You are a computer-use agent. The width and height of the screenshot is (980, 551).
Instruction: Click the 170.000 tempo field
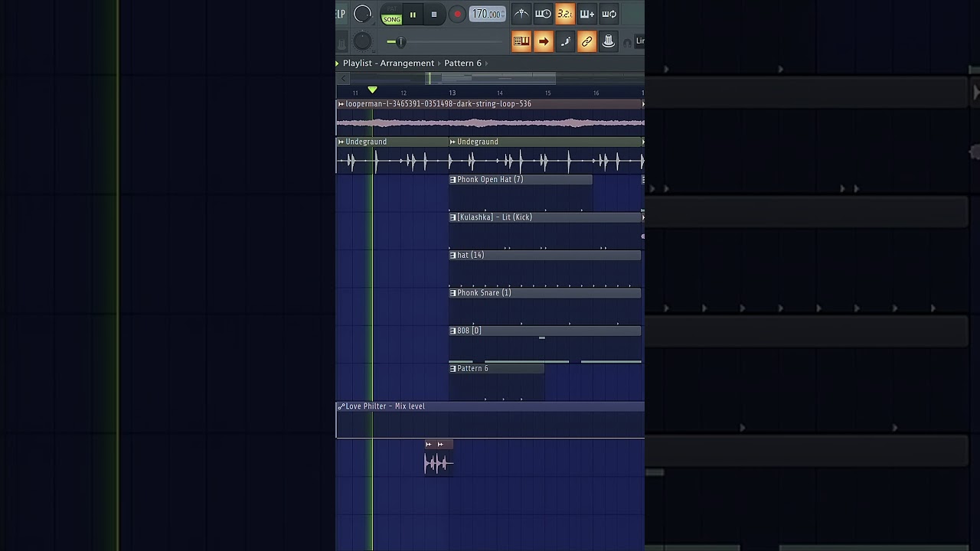coord(487,14)
